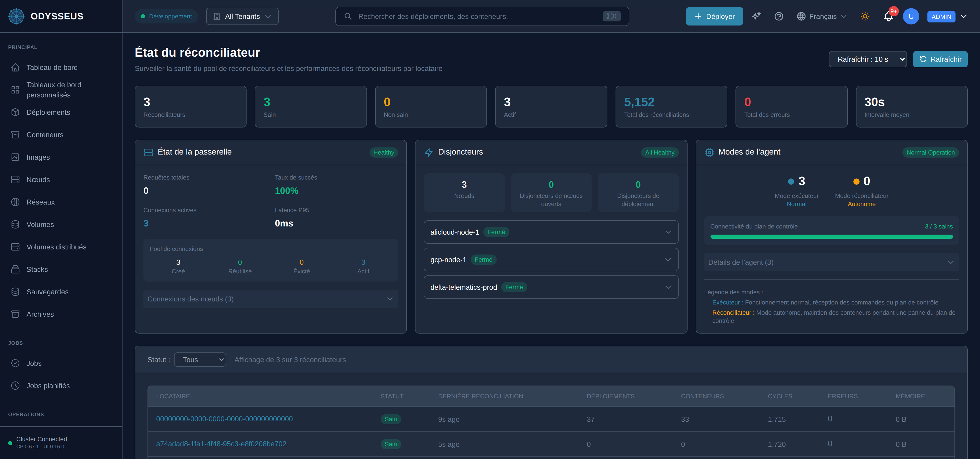Focus the deployments search field
The width and height of the screenshot is (980, 459).
coord(482,16)
